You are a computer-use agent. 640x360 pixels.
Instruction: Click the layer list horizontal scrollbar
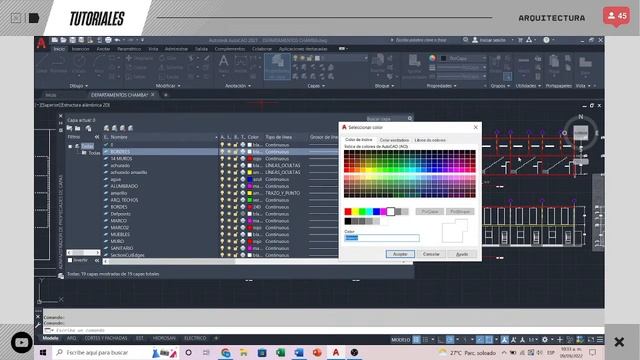(257, 261)
